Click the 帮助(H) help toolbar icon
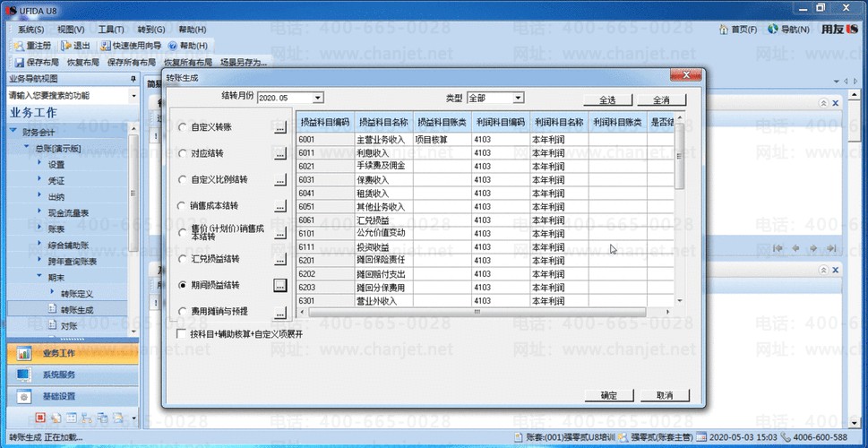This screenshot has height=448, width=868. point(172,46)
